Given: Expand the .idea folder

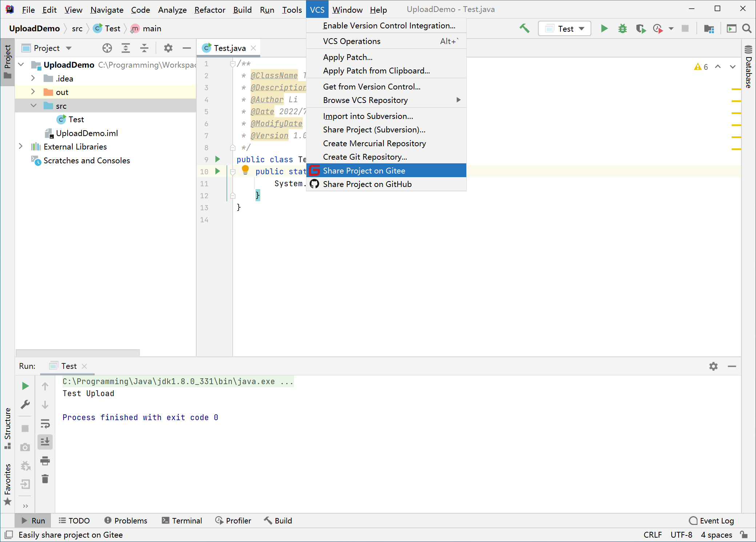Looking at the screenshot, I should click(33, 78).
